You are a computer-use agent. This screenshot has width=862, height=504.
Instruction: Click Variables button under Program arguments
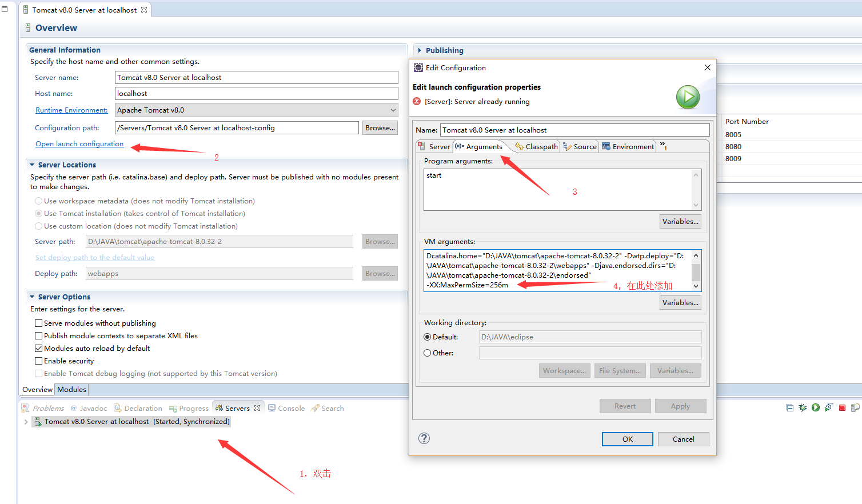tap(680, 221)
